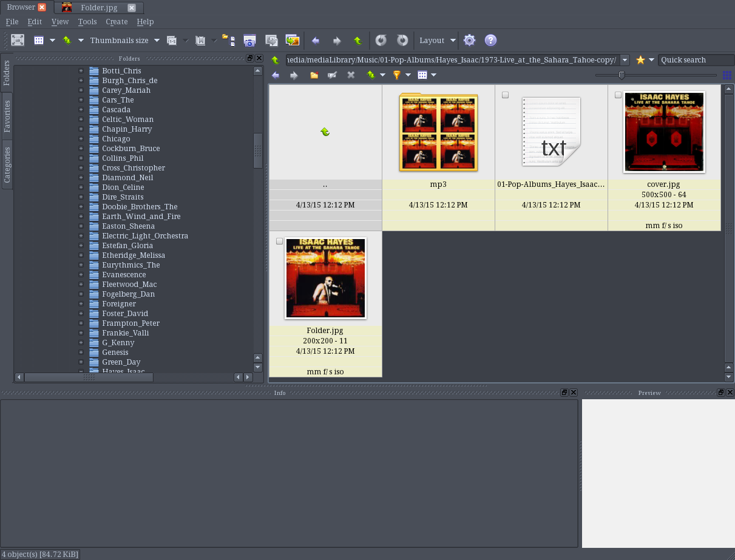
Task: Expand the Chicago folder tree node
Action: (x=81, y=139)
